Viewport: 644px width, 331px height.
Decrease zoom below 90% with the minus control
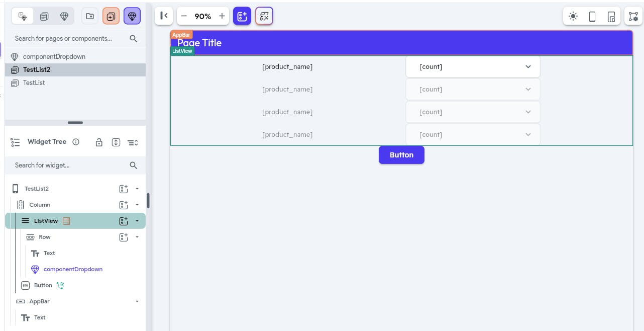pyautogui.click(x=184, y=16)
